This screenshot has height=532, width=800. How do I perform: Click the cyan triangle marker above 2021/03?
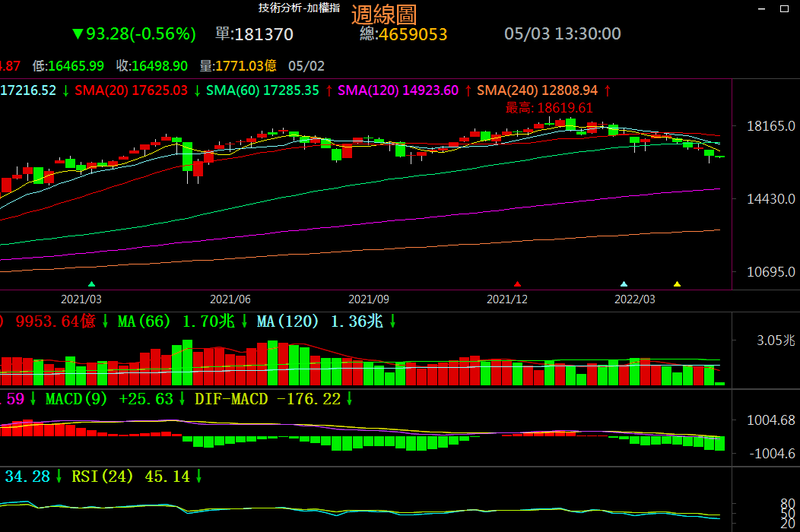click(92, 283)
